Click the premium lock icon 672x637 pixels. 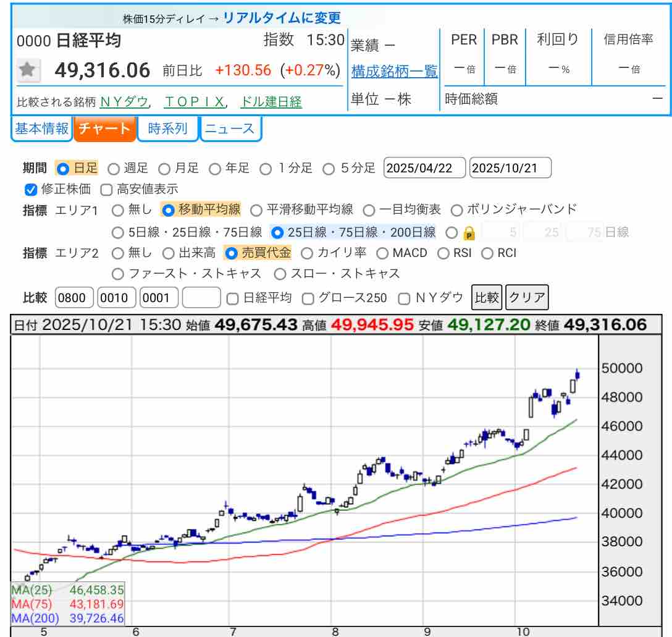point(469,233)
